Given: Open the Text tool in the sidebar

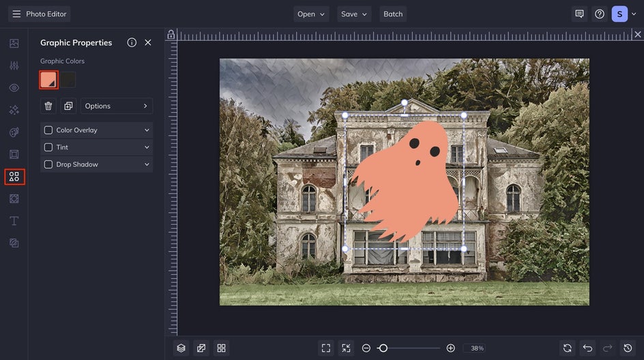Looking at the screenshot, I should [14, 221].
